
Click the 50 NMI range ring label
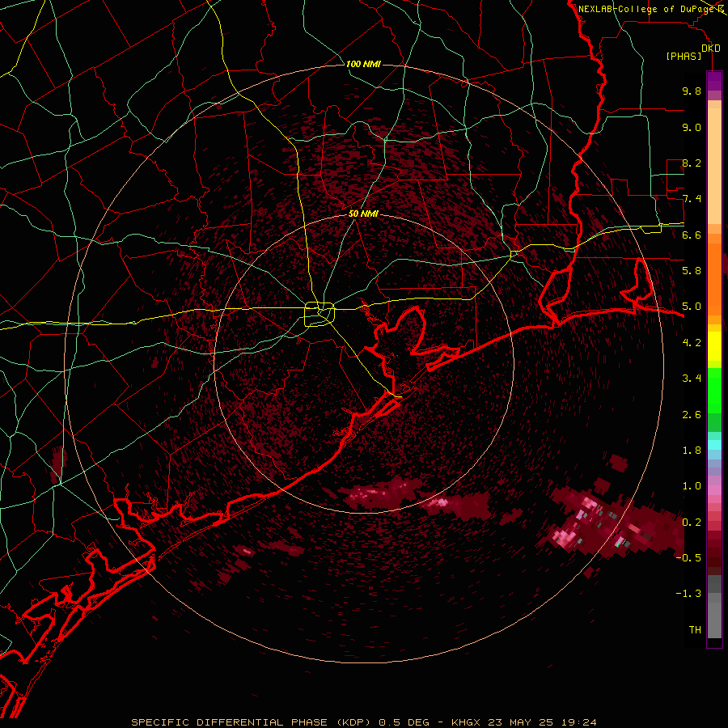click(x=363, y=214)
